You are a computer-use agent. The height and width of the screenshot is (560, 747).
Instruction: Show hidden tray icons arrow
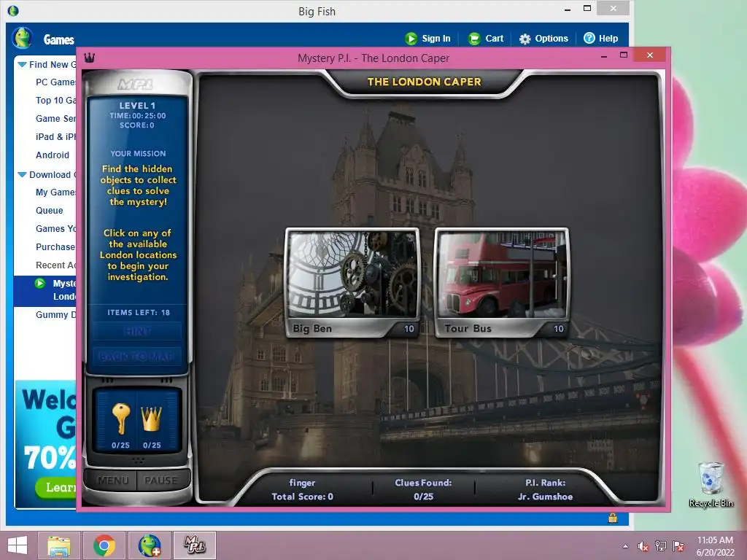tap(625, 546)
